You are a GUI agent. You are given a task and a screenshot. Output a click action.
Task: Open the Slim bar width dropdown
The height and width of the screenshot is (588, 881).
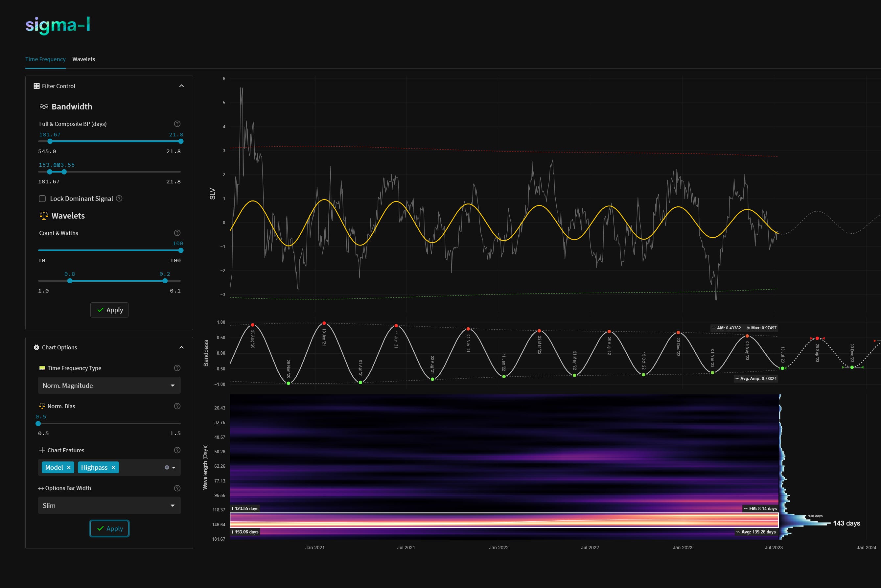pos(109,506)
